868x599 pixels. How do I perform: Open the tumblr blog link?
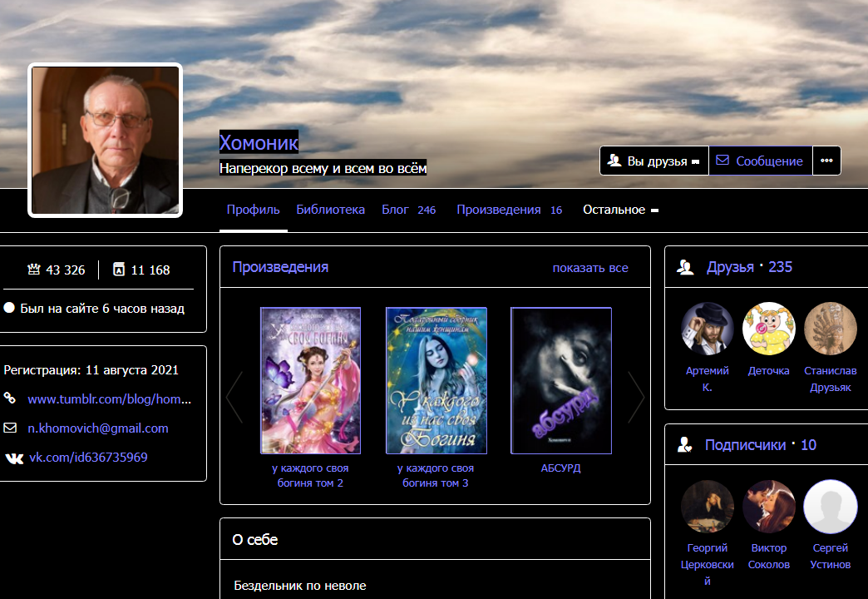coord(109,399)
